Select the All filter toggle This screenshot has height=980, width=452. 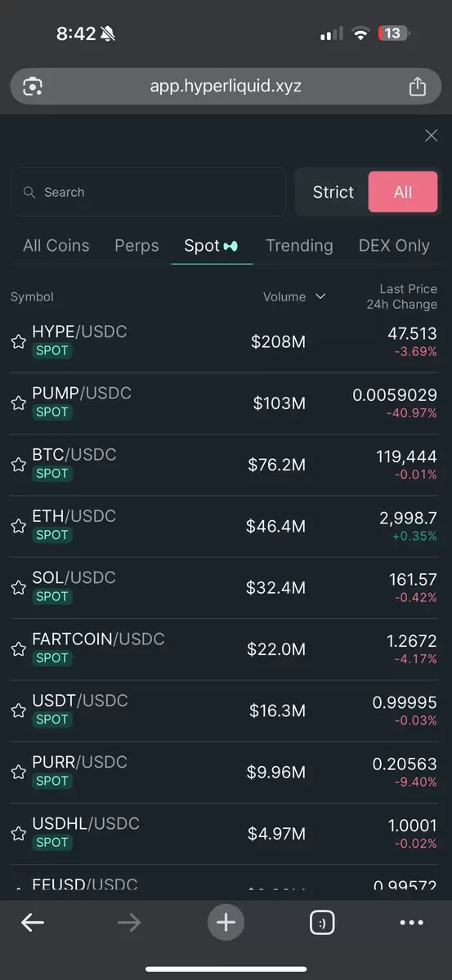pos(403,192)
